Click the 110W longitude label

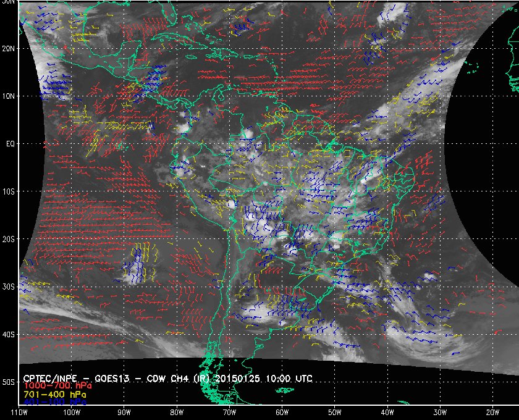[19, 413]
